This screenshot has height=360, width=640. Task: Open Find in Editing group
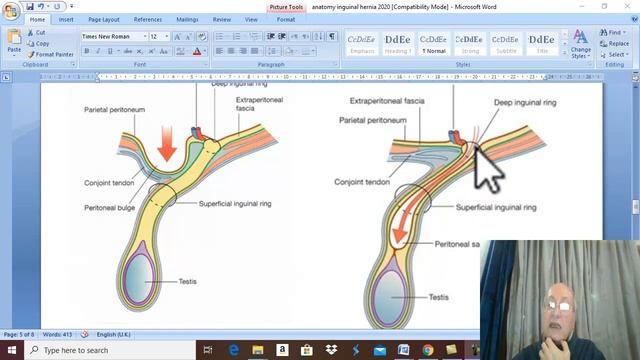613,32
